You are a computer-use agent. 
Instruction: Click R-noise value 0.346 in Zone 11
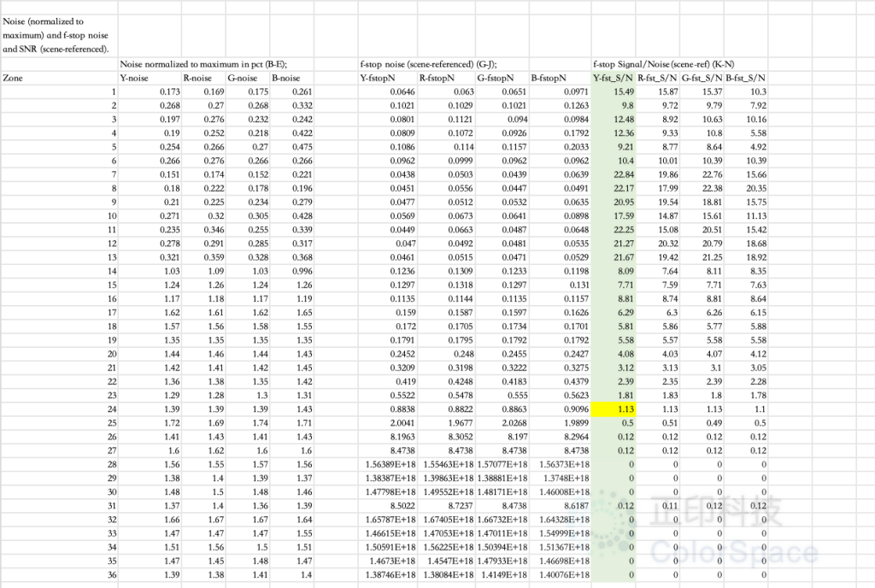(203, 230)
